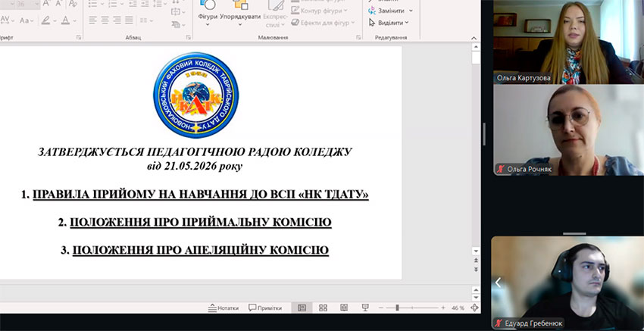644x331 pixels.
Task: Clear all text formatting
Action: tap(73, 4)
